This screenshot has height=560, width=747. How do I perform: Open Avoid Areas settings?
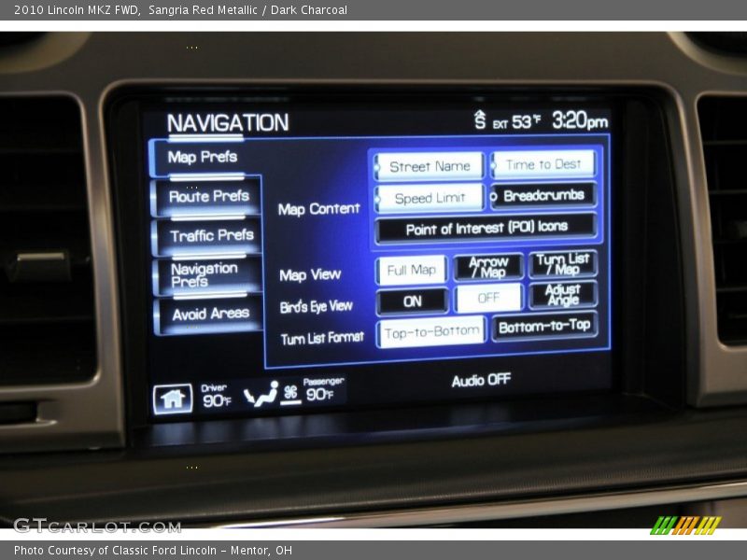[x=210, y=314]
